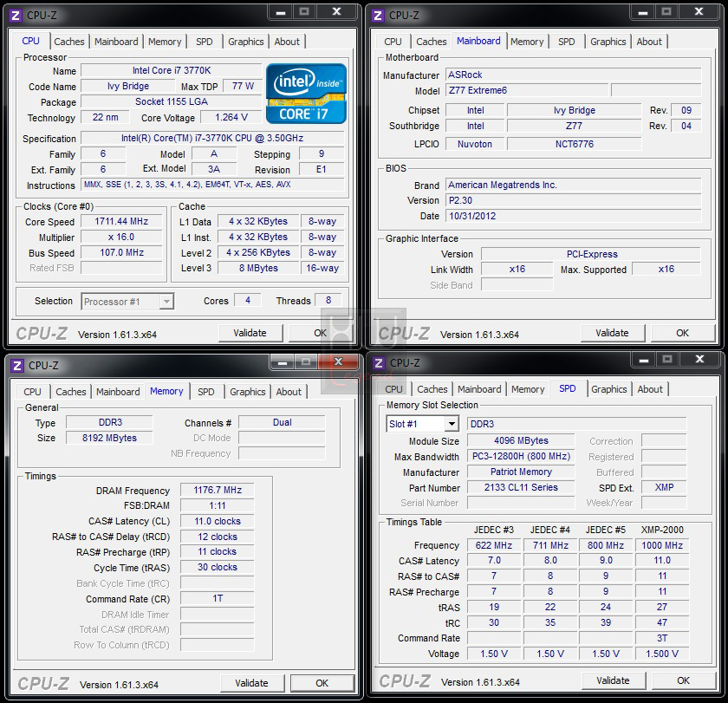This screenshot has width=728, height=703.
Task: Minimize the CPU-Z window showing the Mainboard tab
Action: (x=642, y=12)
